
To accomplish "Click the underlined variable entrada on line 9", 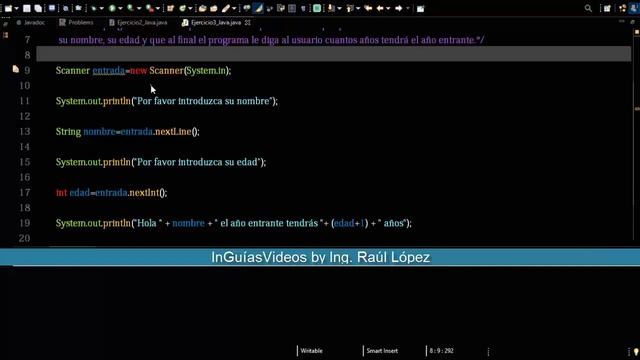I will point(109,71).
